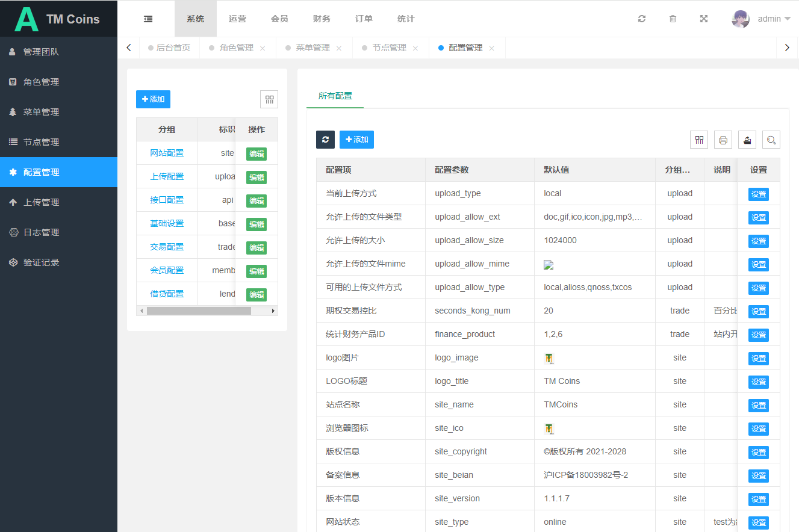Open column filter icon in group panel
Image resolution: width=799 pixels, height=532 pixels.
pos(269,99)
